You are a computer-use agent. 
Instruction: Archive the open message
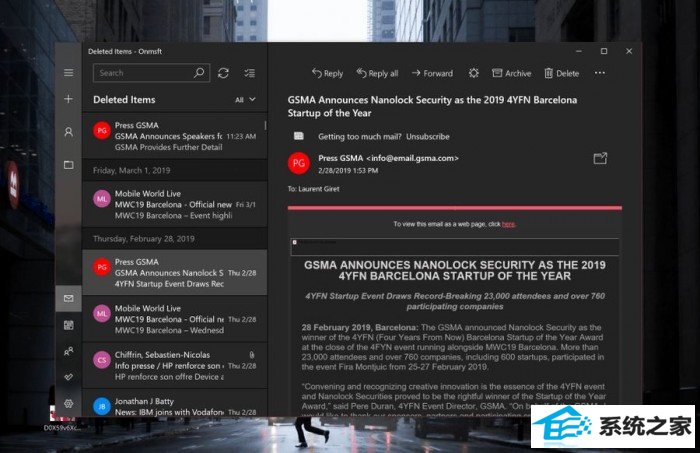(512, 73)
